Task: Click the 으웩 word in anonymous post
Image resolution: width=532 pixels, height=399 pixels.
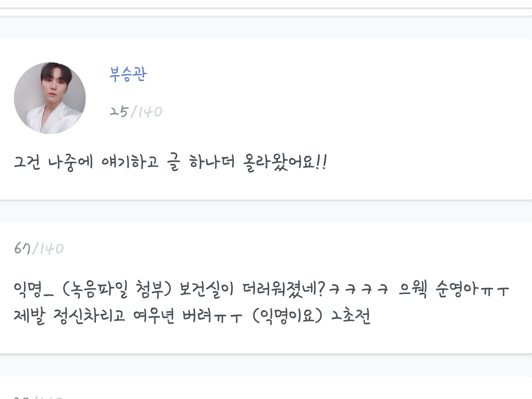Action: [412, 289]
